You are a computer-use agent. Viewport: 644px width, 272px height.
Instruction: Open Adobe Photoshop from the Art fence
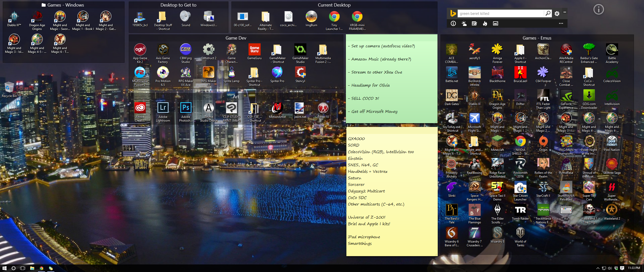click(x=186, y=108)
